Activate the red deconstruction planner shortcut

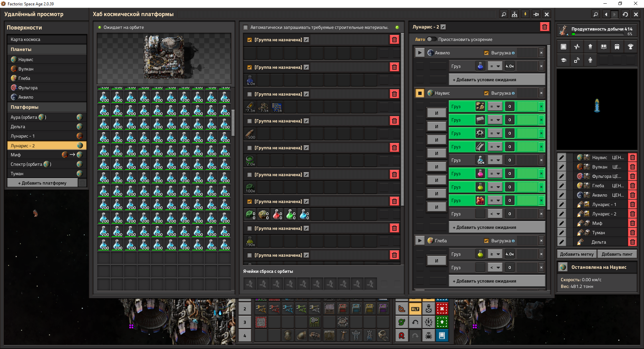442,309
